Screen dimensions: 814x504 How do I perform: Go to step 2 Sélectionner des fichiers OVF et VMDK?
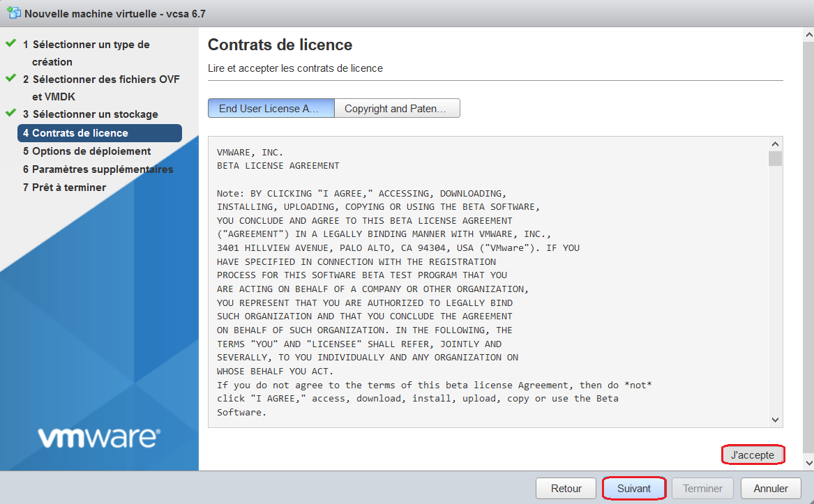tap(101, 88)
